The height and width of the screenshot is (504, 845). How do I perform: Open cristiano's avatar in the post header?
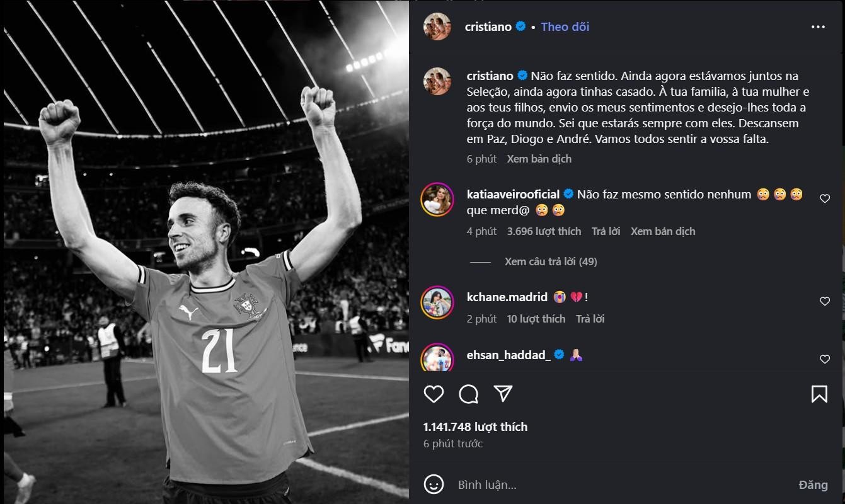click(x=437, y=27)
